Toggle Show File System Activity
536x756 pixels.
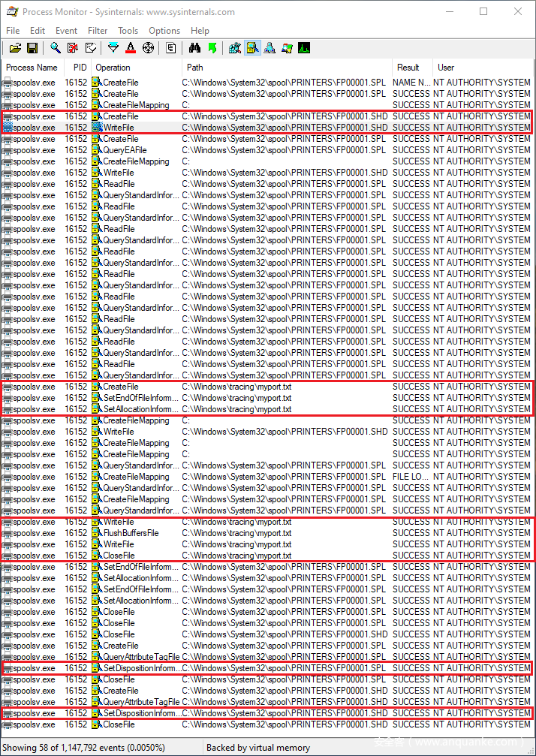pyautogui.click(x=252, y=48)
